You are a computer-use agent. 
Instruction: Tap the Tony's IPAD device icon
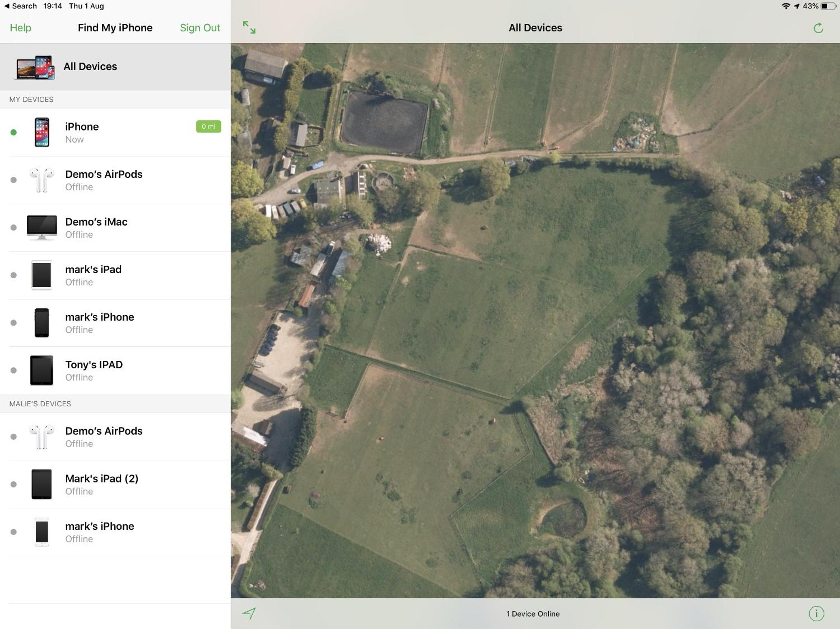coord(42,370)
